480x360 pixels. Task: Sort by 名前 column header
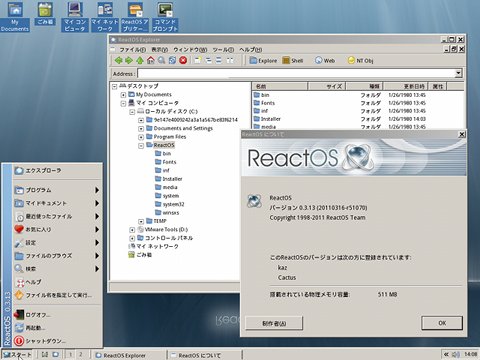(279, 86)
